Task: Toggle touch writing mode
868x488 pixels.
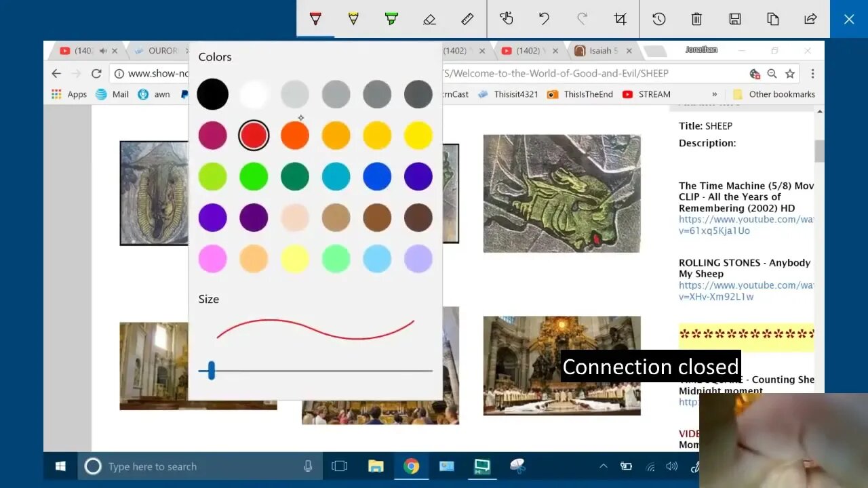Action: [507, 19]
